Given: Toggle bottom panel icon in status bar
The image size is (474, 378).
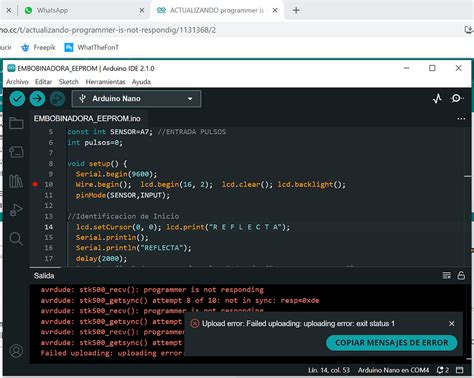Looking at the screenshot, I should [460, 370].
